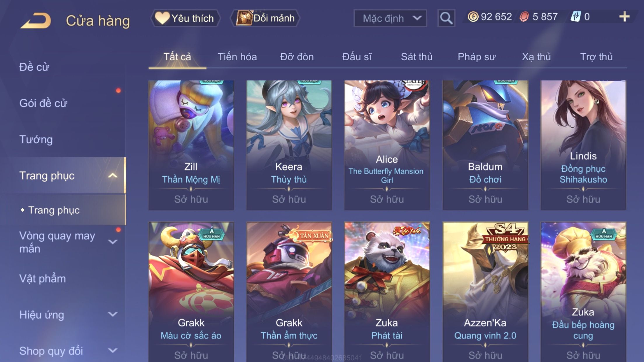644x362 pixels.
Task: Click the red ruby currency icon
Action: coord(524,17)
